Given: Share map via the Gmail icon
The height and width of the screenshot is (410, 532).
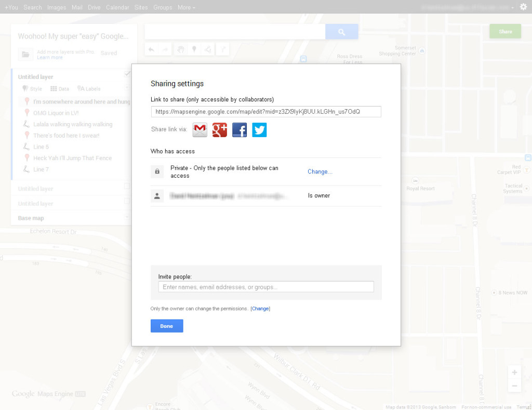Looking at the screenshot, I should tap(199, 130).
